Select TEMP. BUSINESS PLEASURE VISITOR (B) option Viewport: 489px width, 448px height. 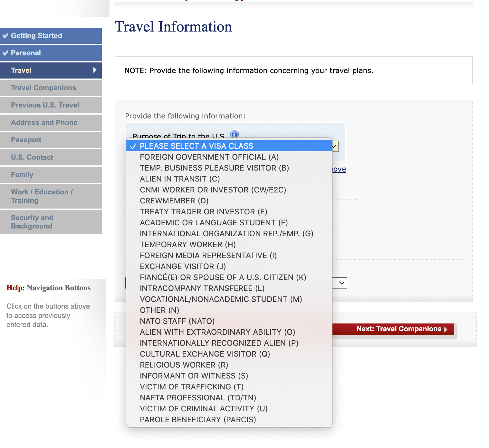(x=214, y=168)
